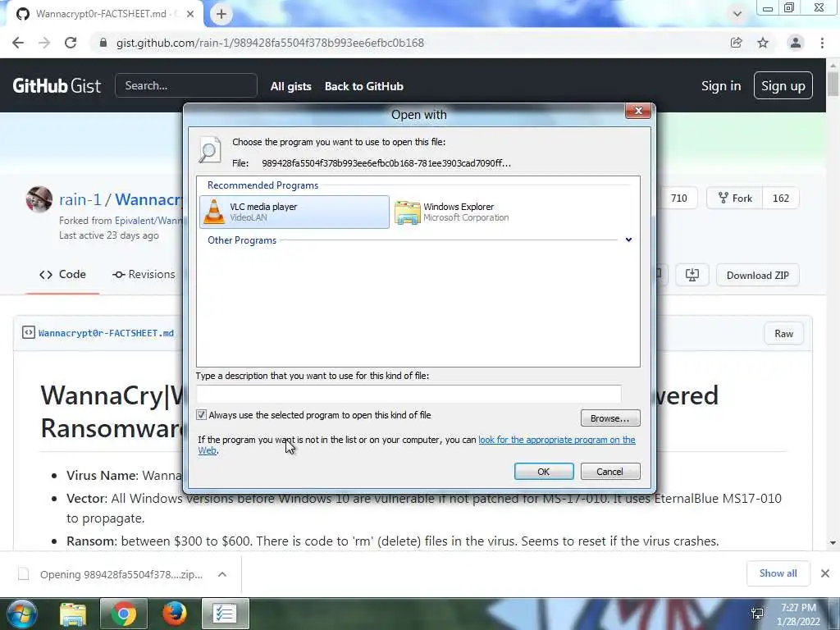Image resolution: width=840 pixels, height=630 pixels.
Task: Open All gists page
Action: coord(291,86)
